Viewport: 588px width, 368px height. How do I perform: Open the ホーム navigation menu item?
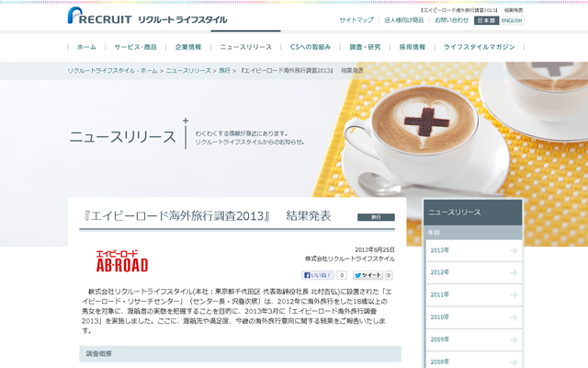click(86, 46)
